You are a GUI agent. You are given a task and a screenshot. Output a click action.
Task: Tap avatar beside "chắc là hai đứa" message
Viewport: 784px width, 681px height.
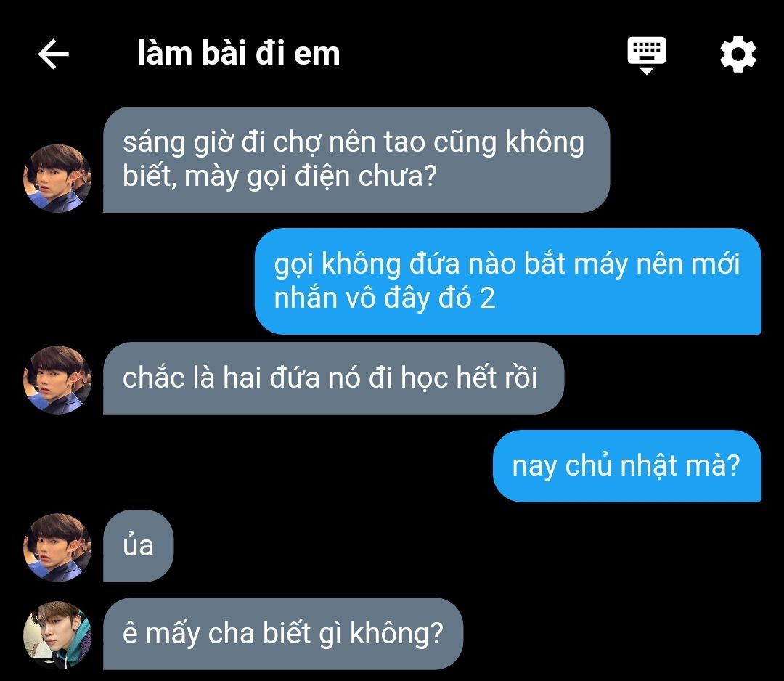(x=57, y=380)
